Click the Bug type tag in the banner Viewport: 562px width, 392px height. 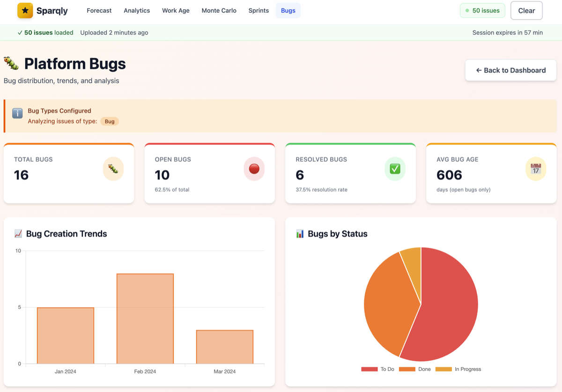click(x=110, y=121)
